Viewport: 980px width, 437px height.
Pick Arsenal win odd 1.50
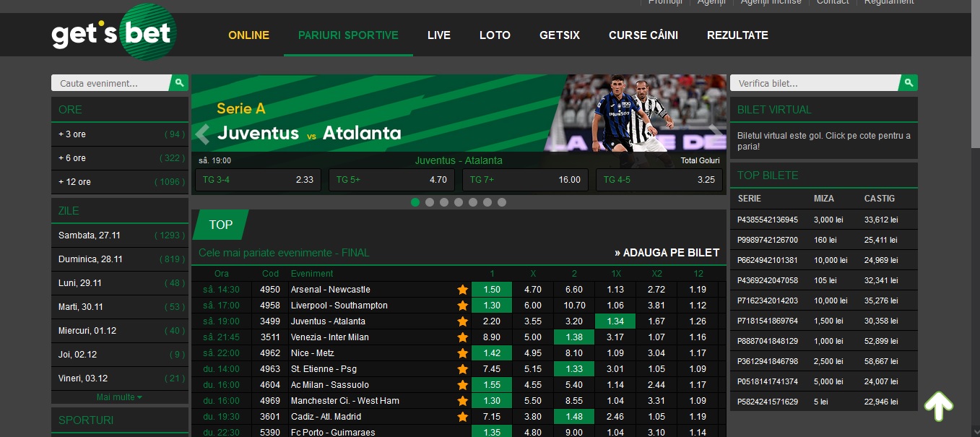492,290
